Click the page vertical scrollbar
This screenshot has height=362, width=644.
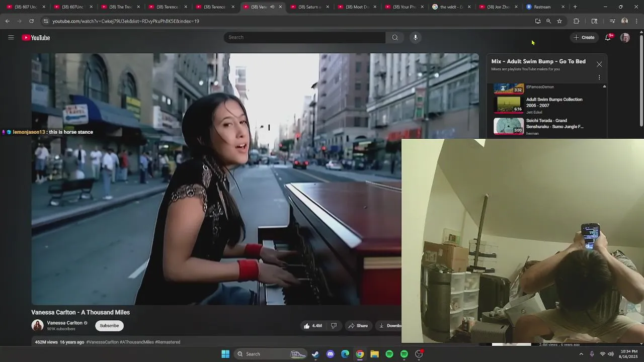(641, 80)
